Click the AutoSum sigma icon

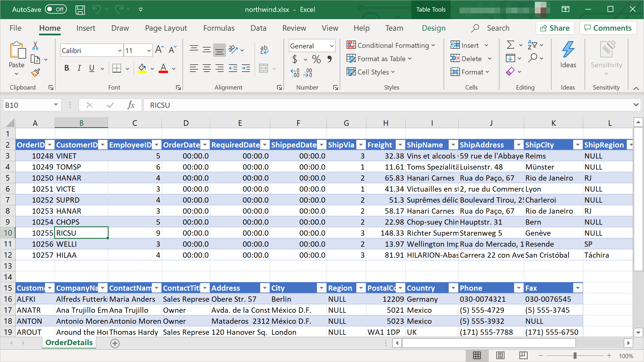click(511, 45)
